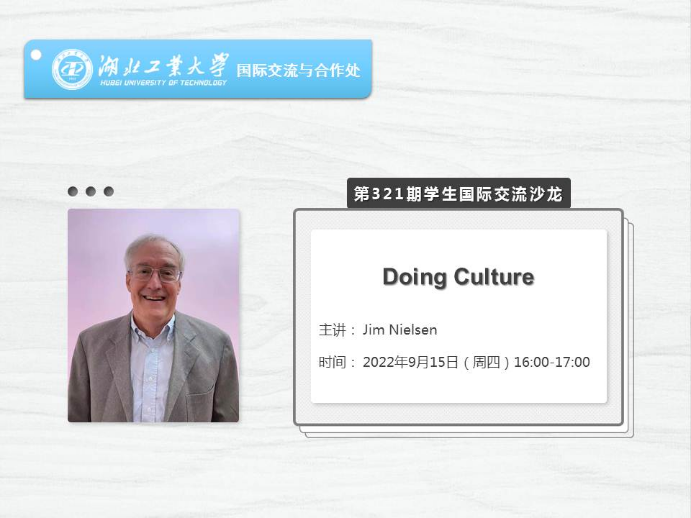Click the 主讲 label

click(332, 330)
